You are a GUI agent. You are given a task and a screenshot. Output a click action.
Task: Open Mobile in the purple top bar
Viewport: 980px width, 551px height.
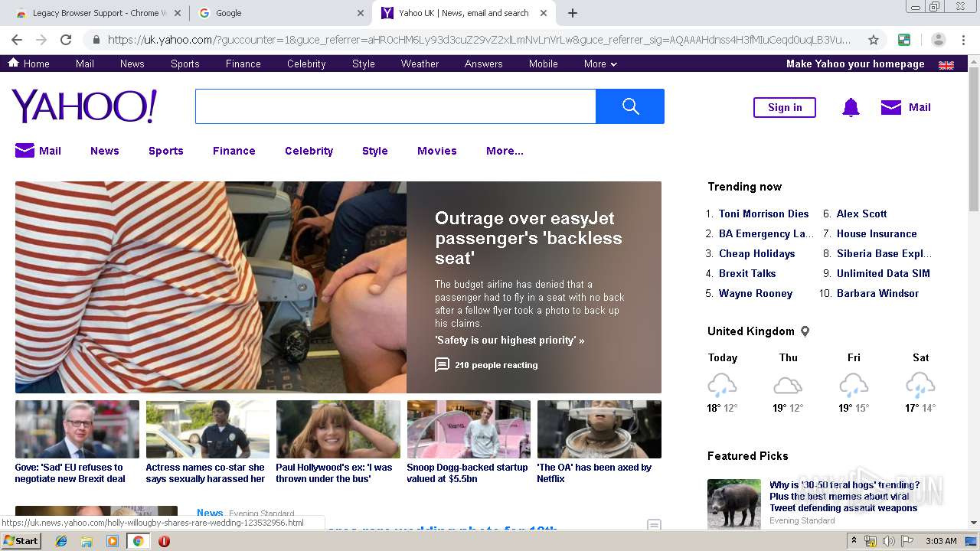pos(543,64)
